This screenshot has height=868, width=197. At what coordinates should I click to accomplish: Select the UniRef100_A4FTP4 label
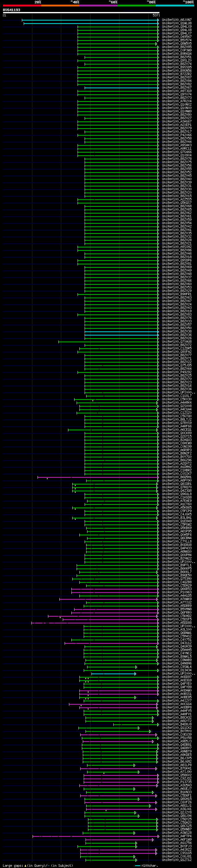(177, 836)
